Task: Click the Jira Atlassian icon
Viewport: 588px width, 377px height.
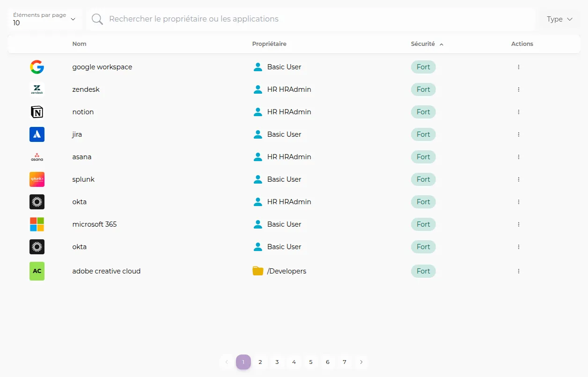Action: pos(37,134)
